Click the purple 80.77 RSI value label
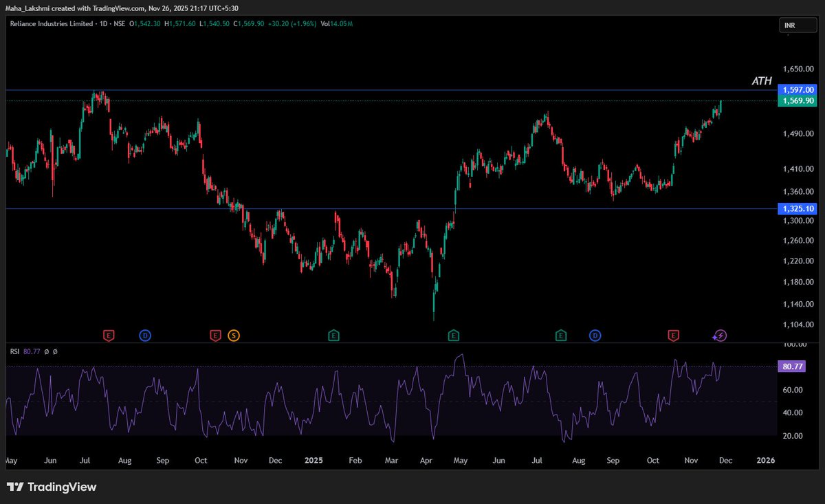Viewport: 825px width, 504px height. 791,366
